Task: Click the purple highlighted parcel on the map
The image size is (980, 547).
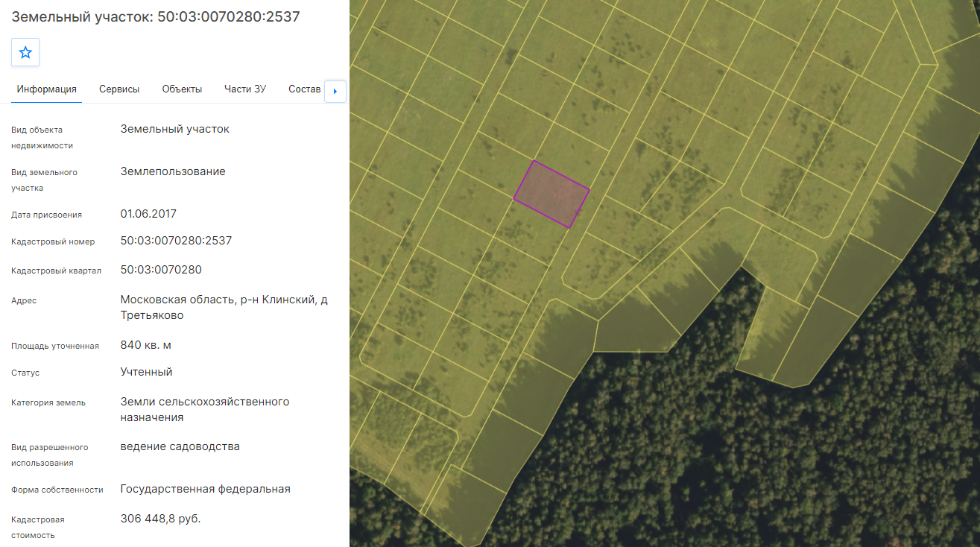Action: coord(552,195)
